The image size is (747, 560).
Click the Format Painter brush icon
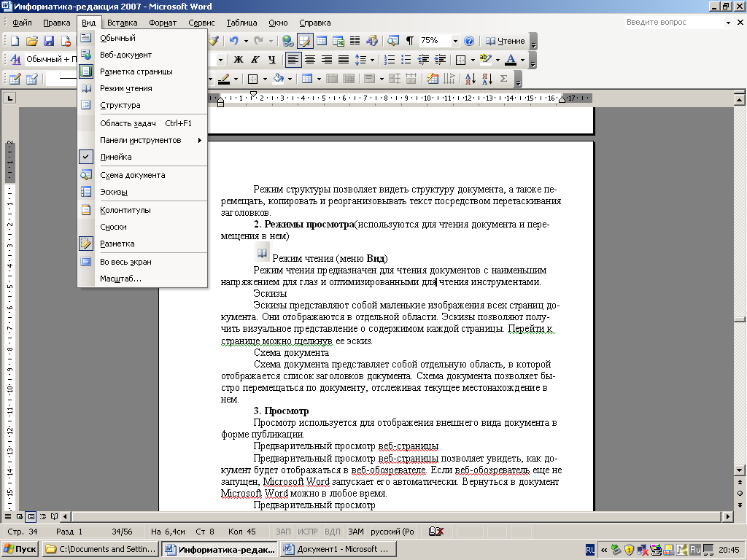click(214, 41)
